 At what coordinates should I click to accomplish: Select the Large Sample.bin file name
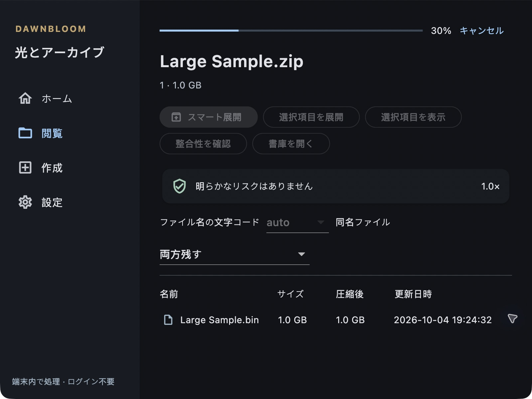click(219, 320)
